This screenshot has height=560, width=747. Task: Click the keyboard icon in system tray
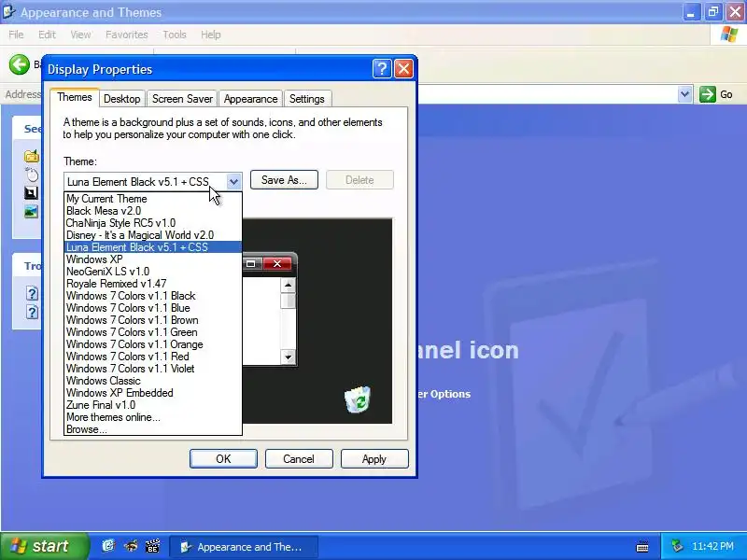click(x=642, y=546)
